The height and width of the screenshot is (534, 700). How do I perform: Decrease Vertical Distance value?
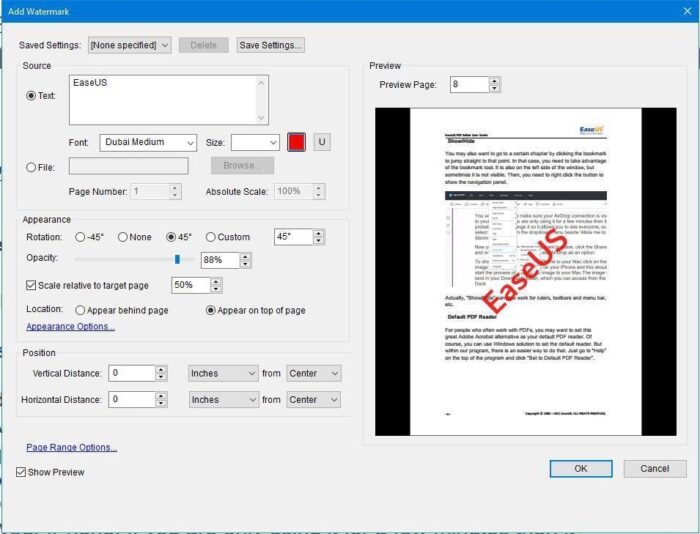tap(161, 377)
